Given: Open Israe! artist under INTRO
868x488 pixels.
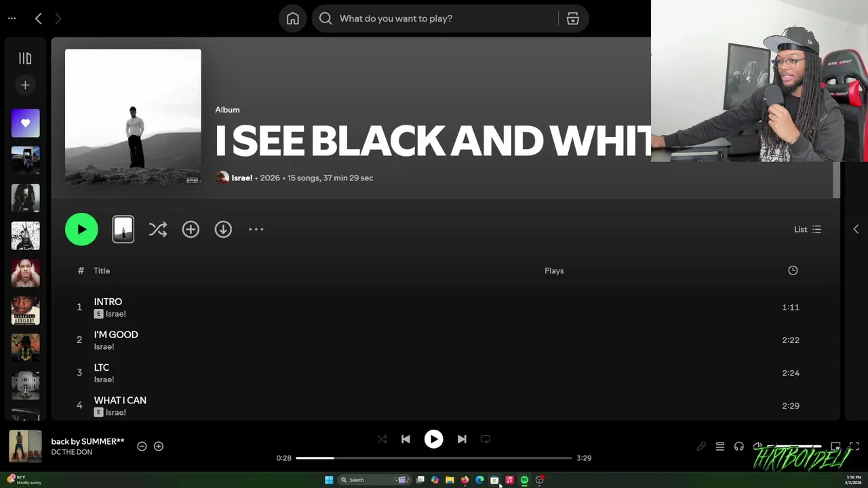Looking at the screenshot, I should tap(116, 314).
